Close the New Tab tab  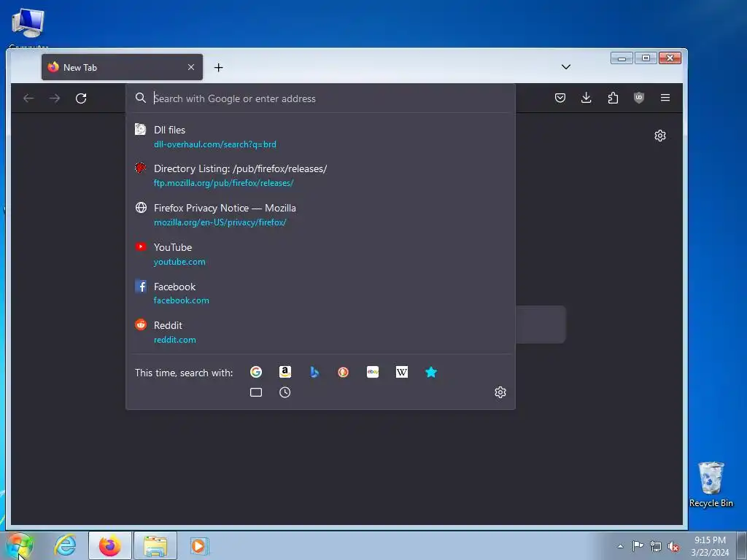pos(191,67)
